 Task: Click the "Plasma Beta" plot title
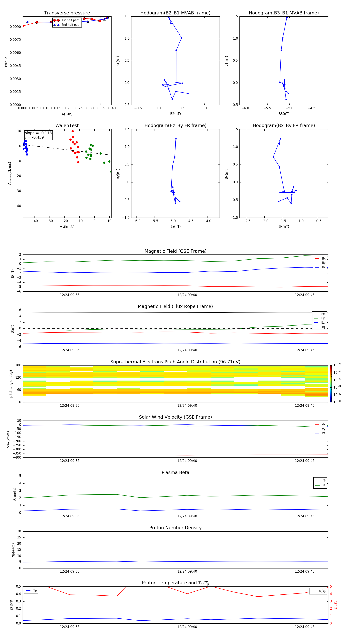tap(175, 472)
